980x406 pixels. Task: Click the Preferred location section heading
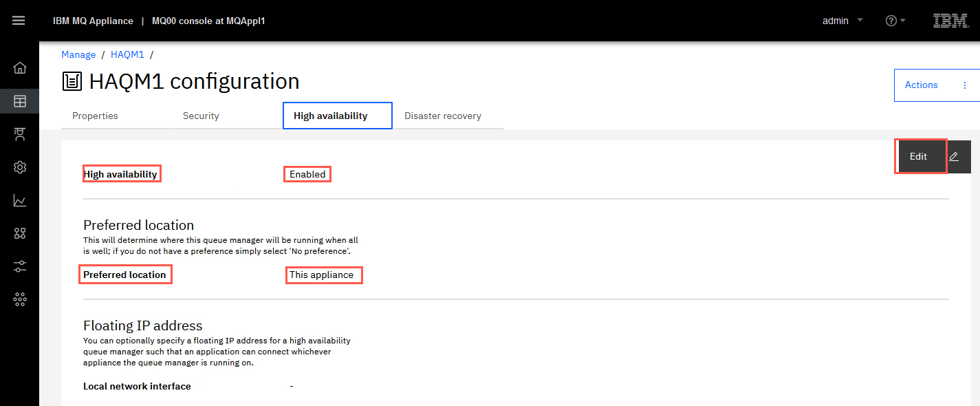[138, 225]
